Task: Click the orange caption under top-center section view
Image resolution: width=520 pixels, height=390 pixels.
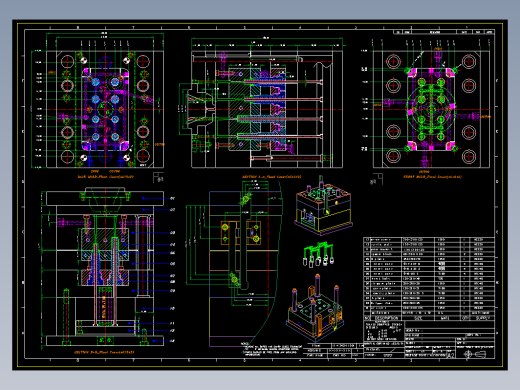Action: pos(272,177)
